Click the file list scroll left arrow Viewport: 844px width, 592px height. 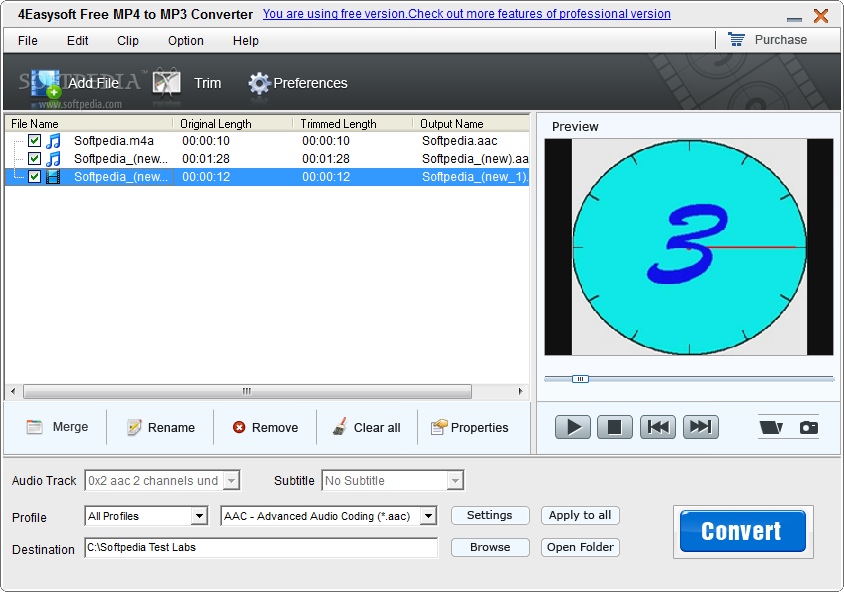pos(13,391)
